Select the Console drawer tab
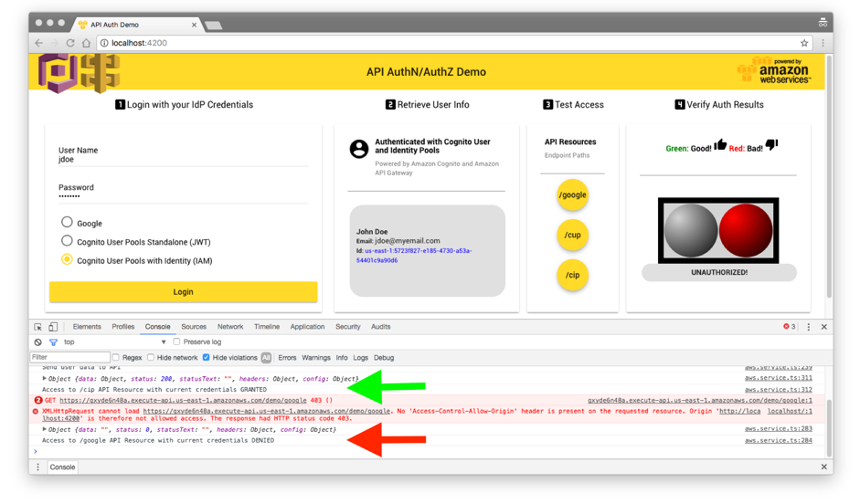Viewport: 860px width, 504px height. pos(62,467)
